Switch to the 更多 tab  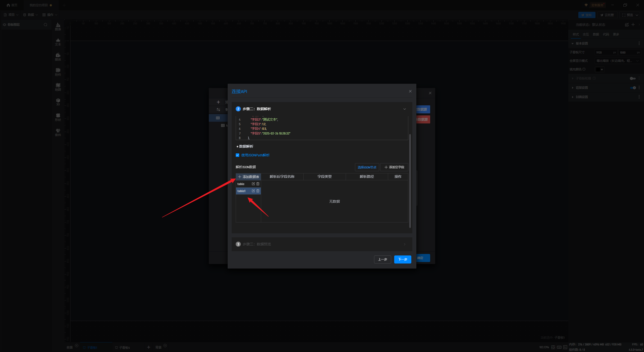click(616, 34)
